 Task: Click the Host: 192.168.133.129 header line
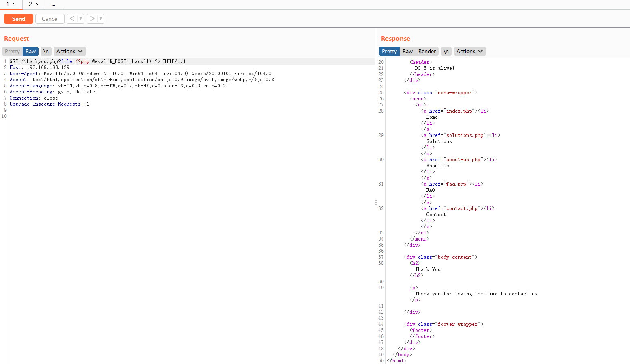(39, 67)
